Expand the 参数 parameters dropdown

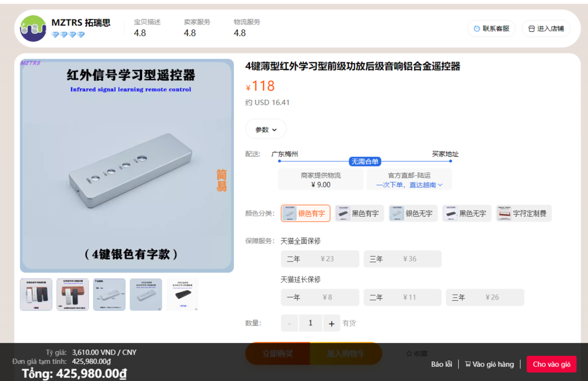click(266, 129)
